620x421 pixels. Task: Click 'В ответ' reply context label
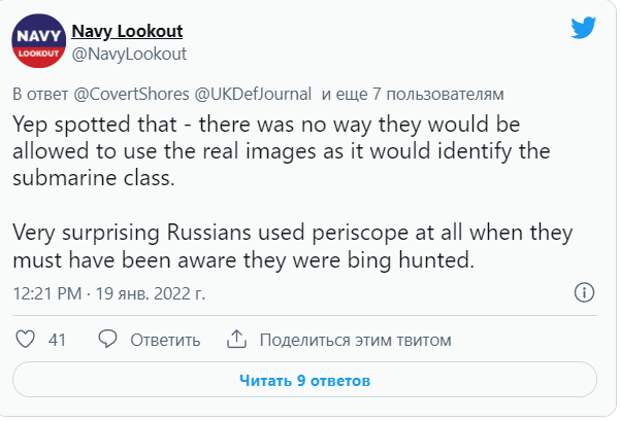[40, 94]
